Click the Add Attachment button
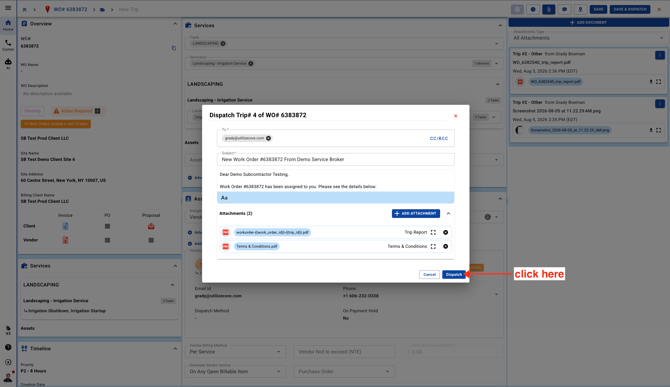This screenshot has width=670, height=387. coord(416,213)
